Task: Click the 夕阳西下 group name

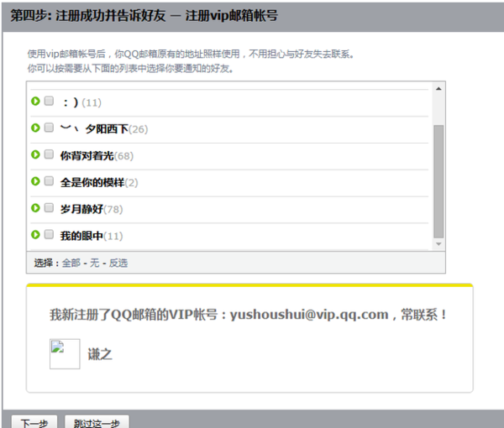Action: tap(94, 129)
